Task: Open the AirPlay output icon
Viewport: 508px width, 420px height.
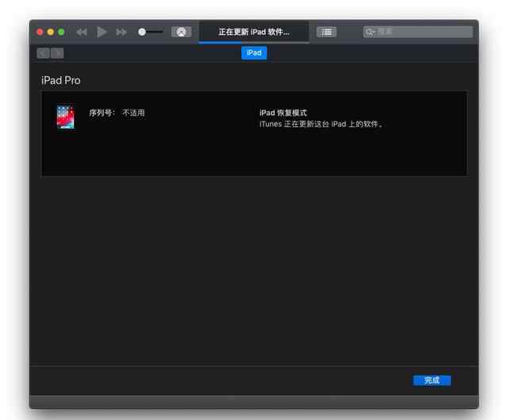Action: click(x=182, y=32)
